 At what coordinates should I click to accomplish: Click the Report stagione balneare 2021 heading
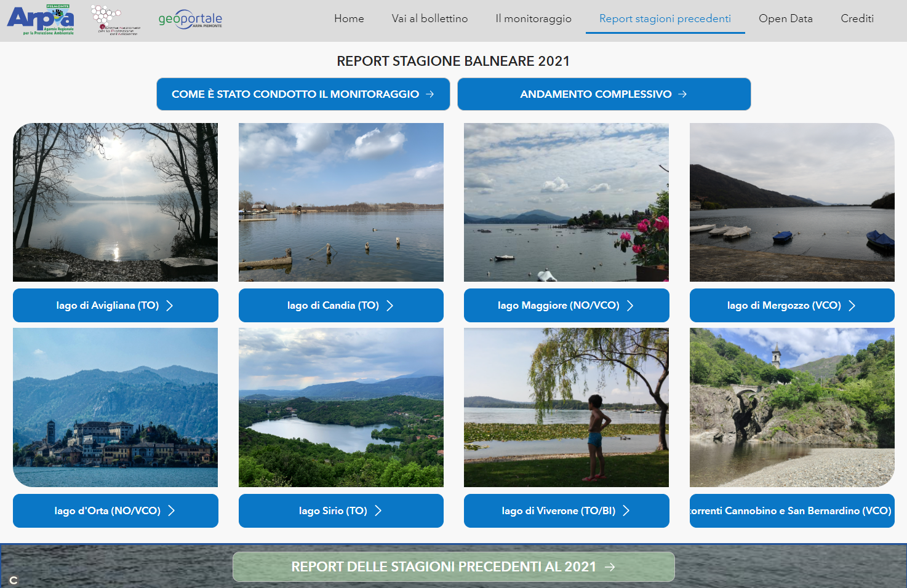[x=453, y=61]
